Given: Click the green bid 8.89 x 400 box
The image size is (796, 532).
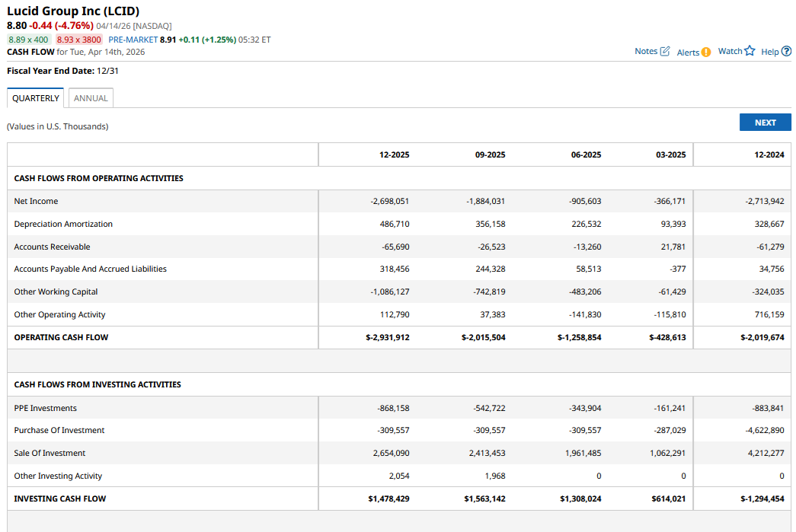Looking at the screenshot, I should pos(29,40).
